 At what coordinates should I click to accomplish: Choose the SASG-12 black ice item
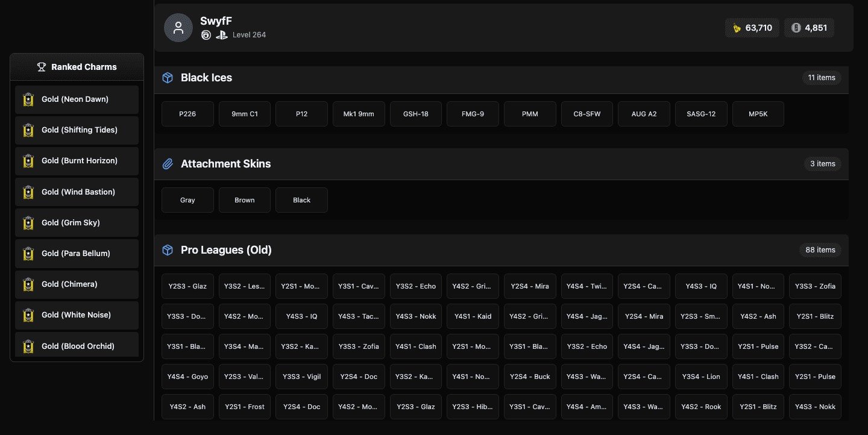tap(701, 114)
